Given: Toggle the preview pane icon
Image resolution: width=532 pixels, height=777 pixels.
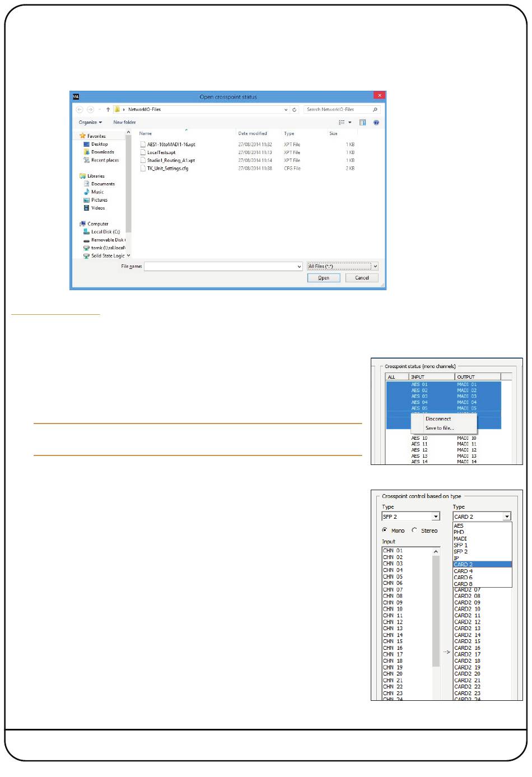Looking at the screenshot, I should pyautogui.click(x=362, y=122).
